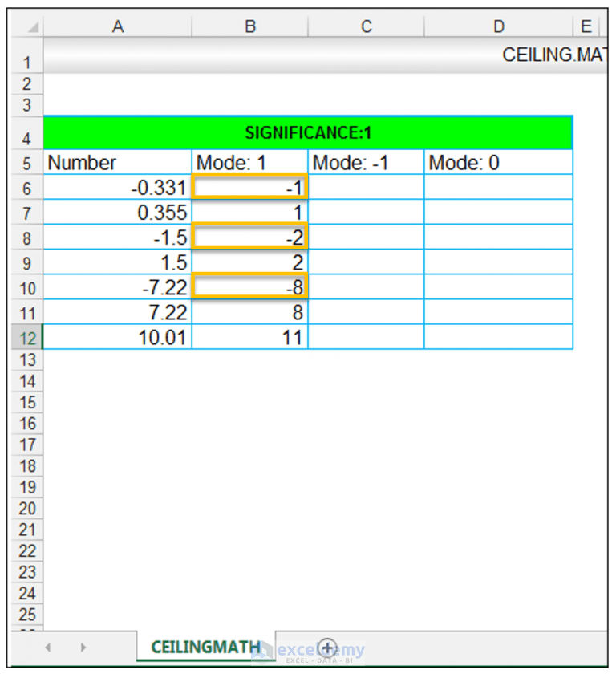Select row 16 header
616x678 pixels.
point(26,424)
